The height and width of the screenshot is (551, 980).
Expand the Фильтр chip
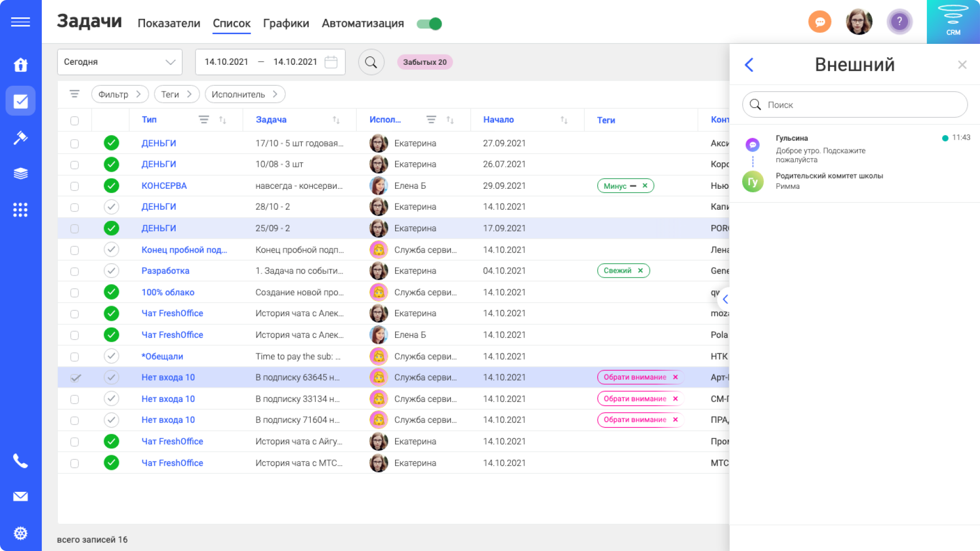click(x=119, y=94)
